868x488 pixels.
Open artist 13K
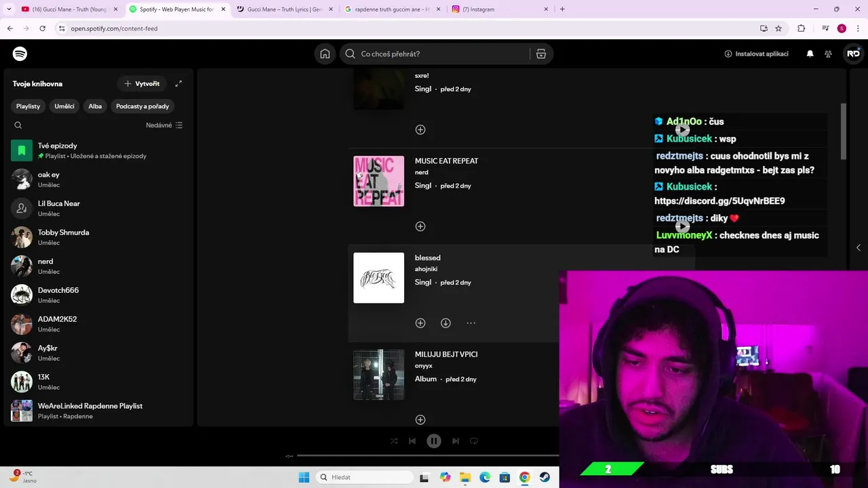[x=98, y=382]
